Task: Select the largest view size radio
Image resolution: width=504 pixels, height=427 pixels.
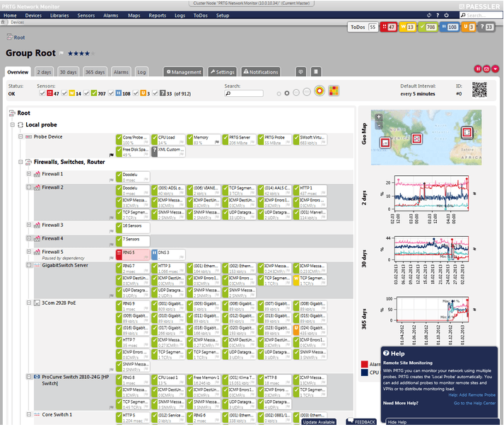Action: pyautogui.click(x=307, y=92)
